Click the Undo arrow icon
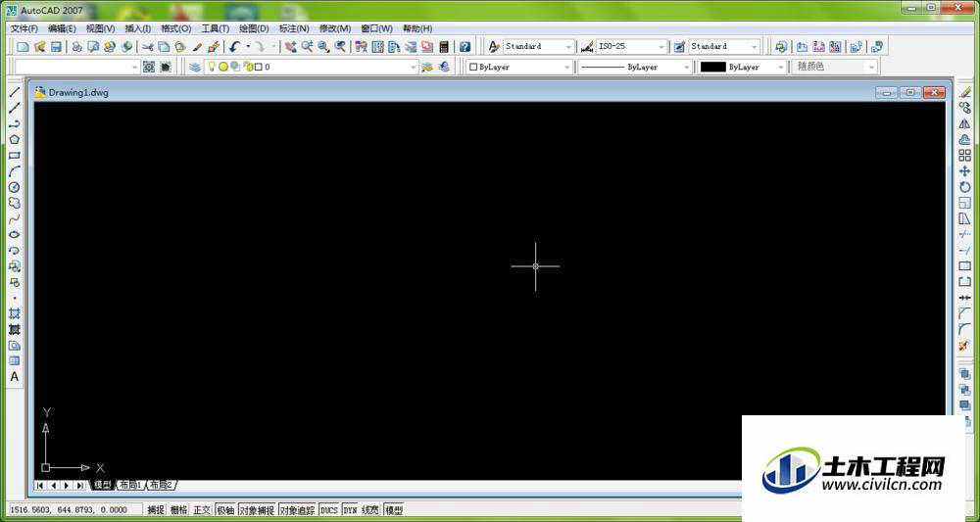The image size is (980, 522). (234, 47)
